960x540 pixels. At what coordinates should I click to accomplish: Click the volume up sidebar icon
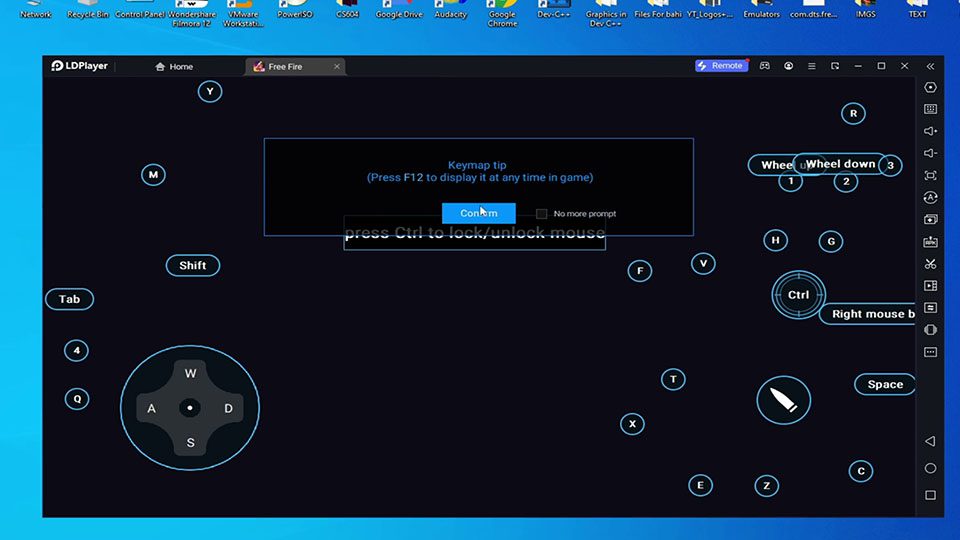930,131
